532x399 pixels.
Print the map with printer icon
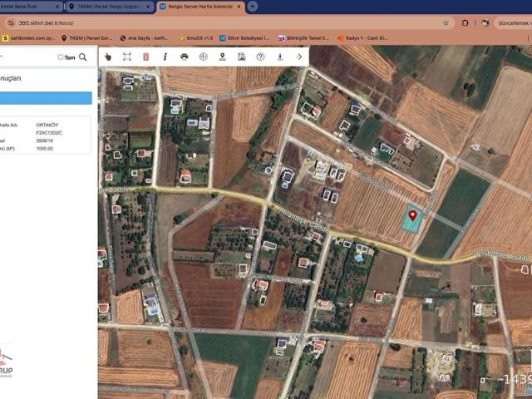[184, 57]
